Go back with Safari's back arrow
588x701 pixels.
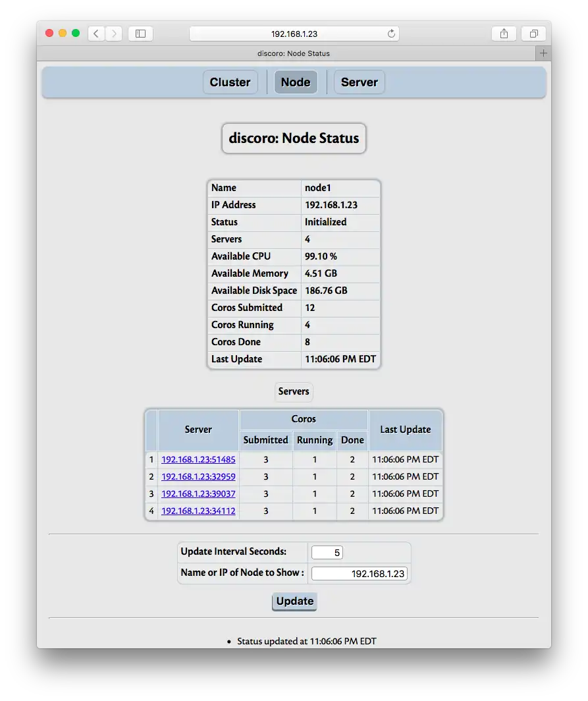coord(96,34)
